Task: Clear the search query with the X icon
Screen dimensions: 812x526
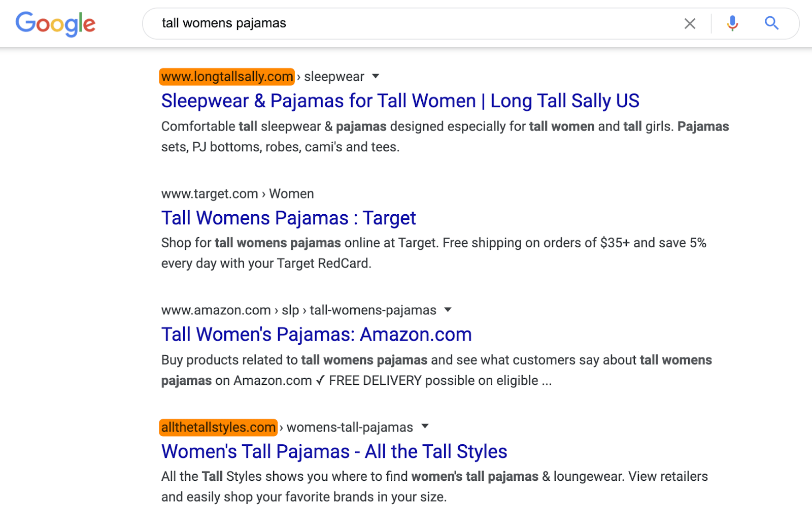Action: click(x=690, y=23)
